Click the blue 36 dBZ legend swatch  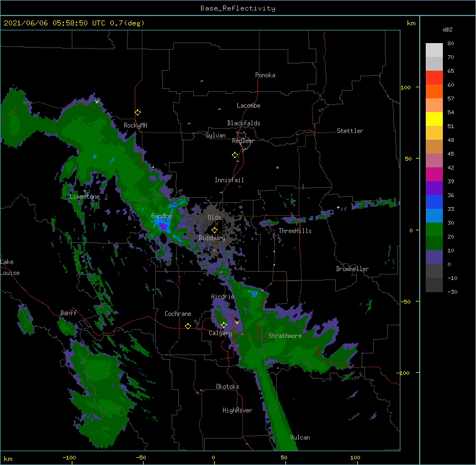coord(434,202)
